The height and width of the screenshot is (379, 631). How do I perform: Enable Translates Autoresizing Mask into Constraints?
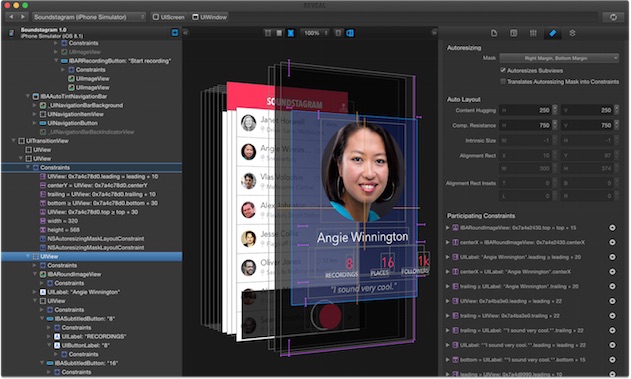click(x=503, y=81)
